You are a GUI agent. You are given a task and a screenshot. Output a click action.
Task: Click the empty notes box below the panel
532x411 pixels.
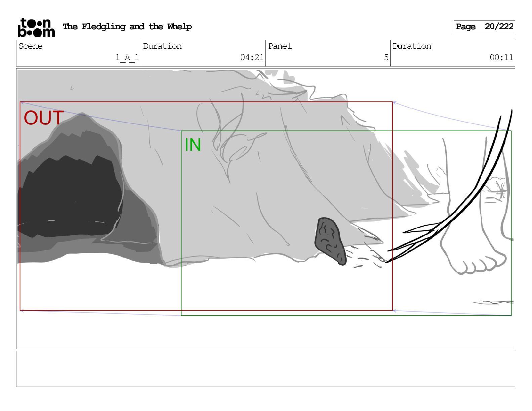tap(265, 369)
